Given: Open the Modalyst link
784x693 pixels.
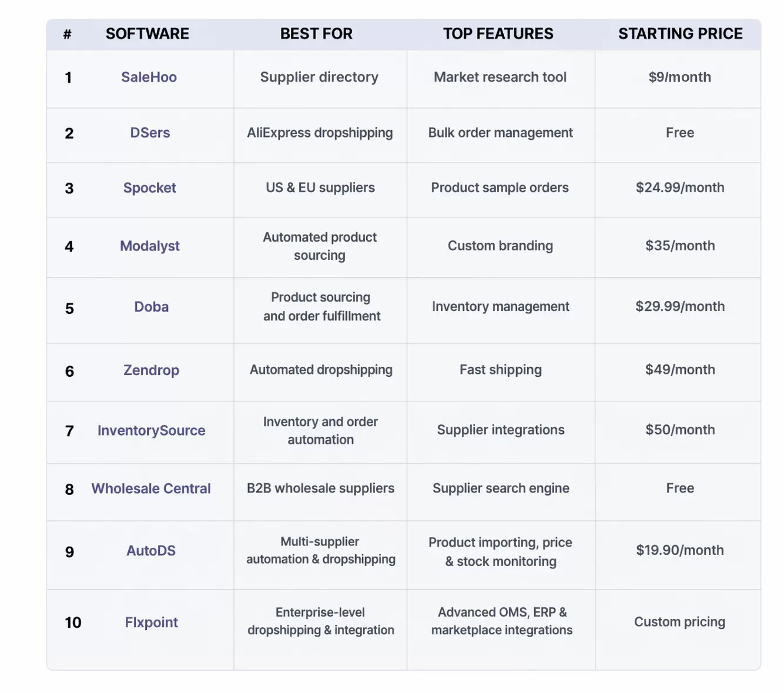Looking at the screenshot, I should [x=149, y=246].
